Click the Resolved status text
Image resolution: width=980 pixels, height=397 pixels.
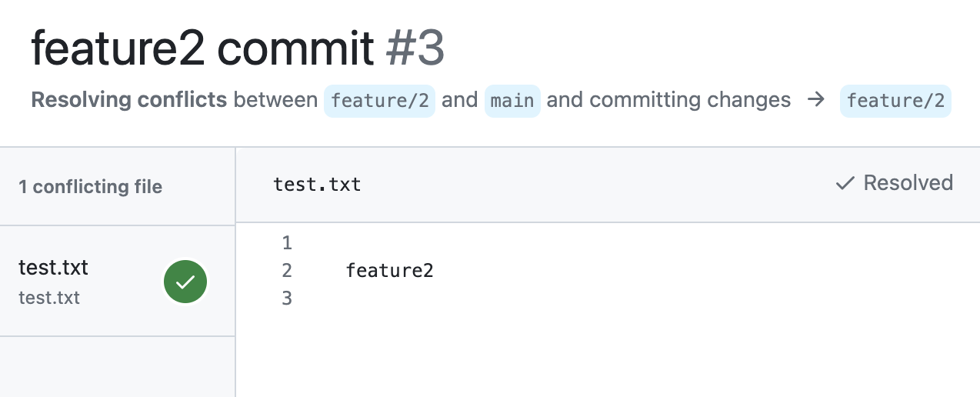908,183
